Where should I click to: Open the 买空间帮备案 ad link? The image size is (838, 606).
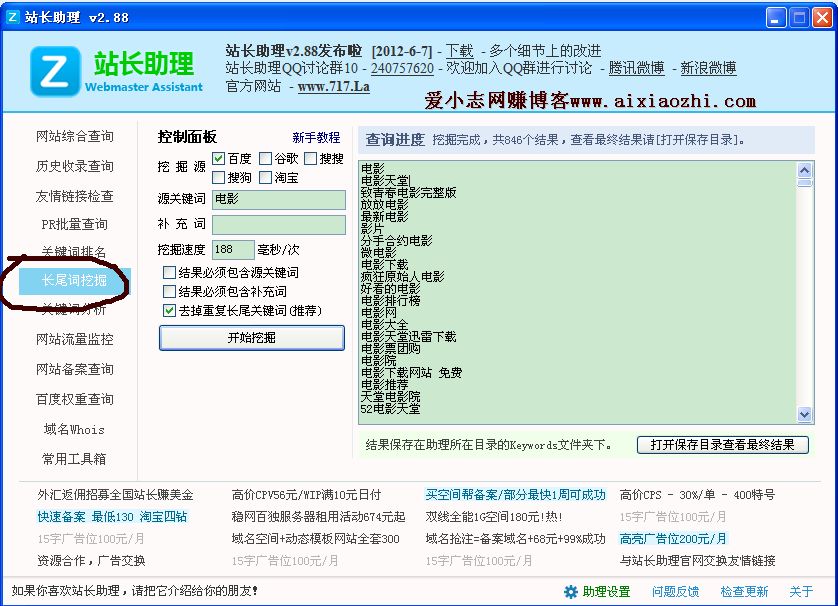coord(516,495)
